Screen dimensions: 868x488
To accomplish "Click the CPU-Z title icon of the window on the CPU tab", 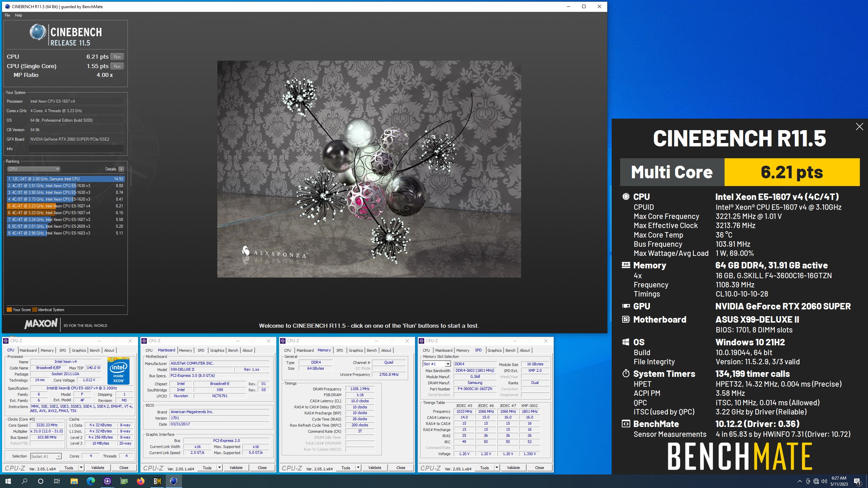I will tap(6, 341).
